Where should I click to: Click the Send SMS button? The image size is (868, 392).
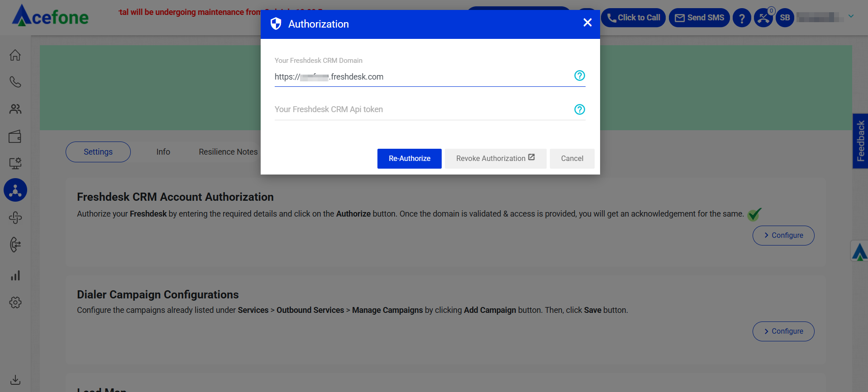(699, 18)
